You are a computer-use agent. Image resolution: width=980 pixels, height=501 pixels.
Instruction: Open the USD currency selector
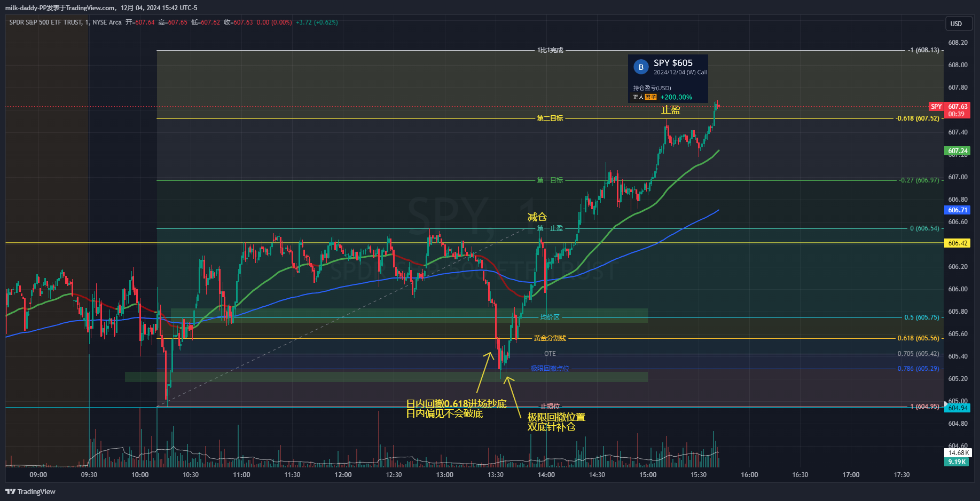tap(956, 24)
